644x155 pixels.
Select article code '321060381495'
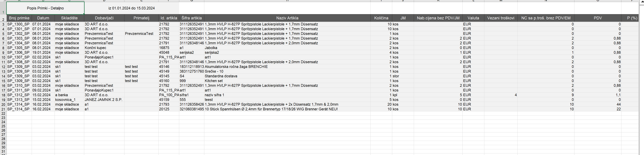(x=192, y=109)
